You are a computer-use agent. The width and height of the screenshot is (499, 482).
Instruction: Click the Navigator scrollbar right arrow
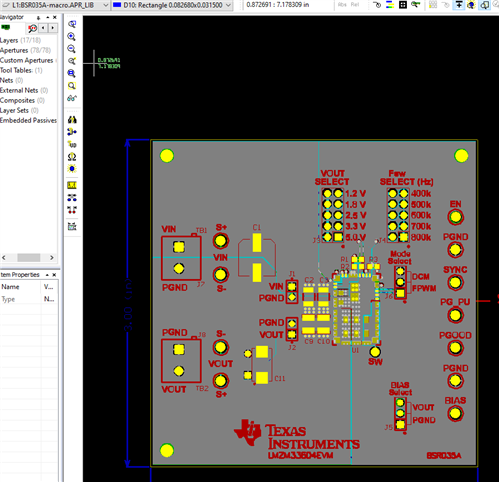click(x=52, y=257)
